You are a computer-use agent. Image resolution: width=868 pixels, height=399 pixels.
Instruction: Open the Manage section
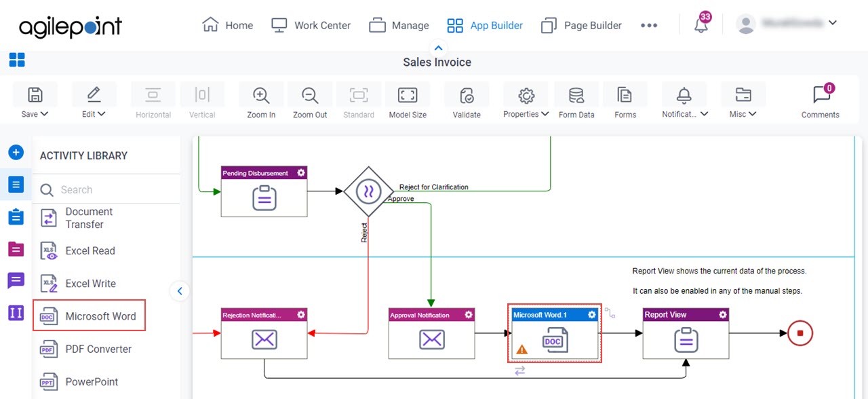point(399,25)
